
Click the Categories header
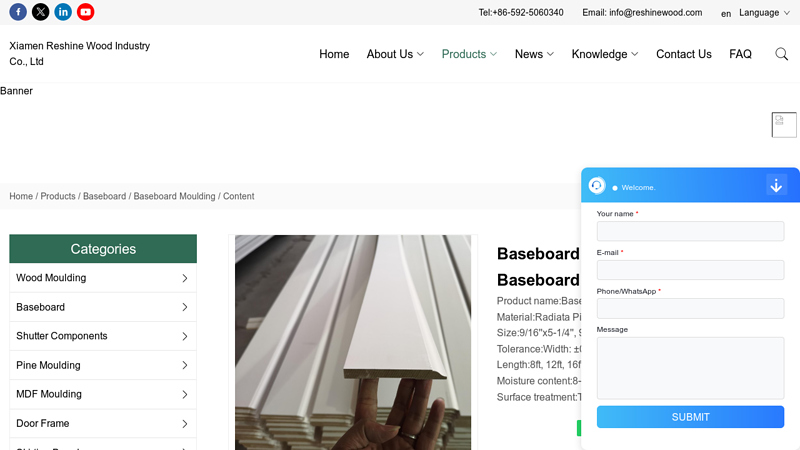103,249
